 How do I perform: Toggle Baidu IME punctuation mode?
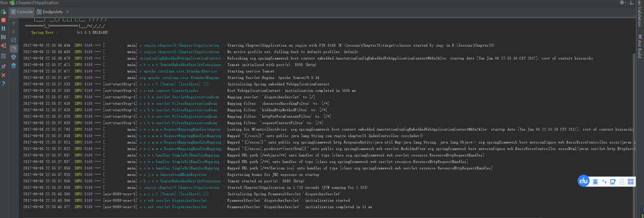coord(603,182)
